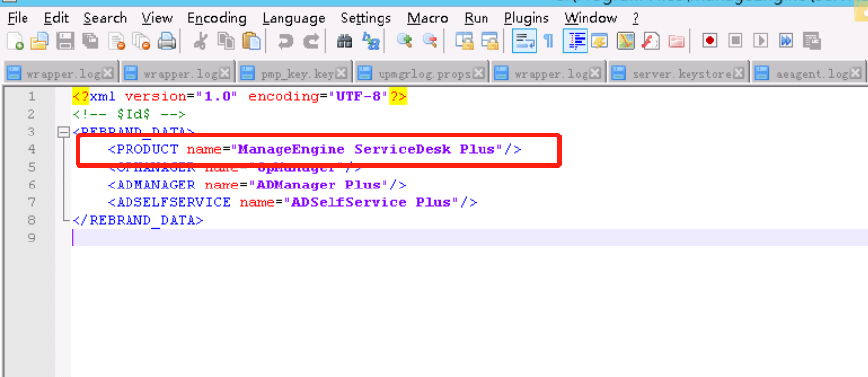Screen dimensions: 868x377
Task: Toggle Show All Characters pilcrow button
Action: 548,41
